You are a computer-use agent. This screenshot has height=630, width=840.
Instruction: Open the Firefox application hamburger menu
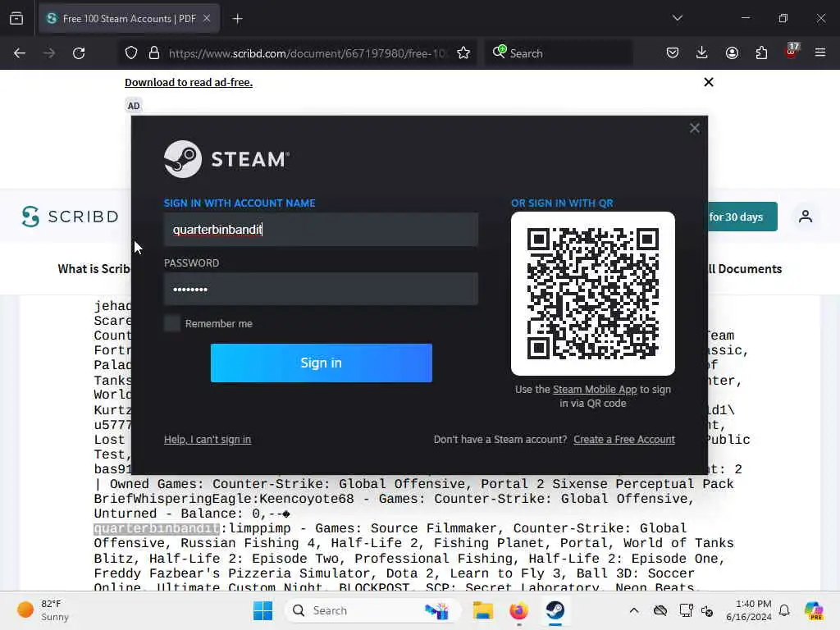tap(820, 52)
